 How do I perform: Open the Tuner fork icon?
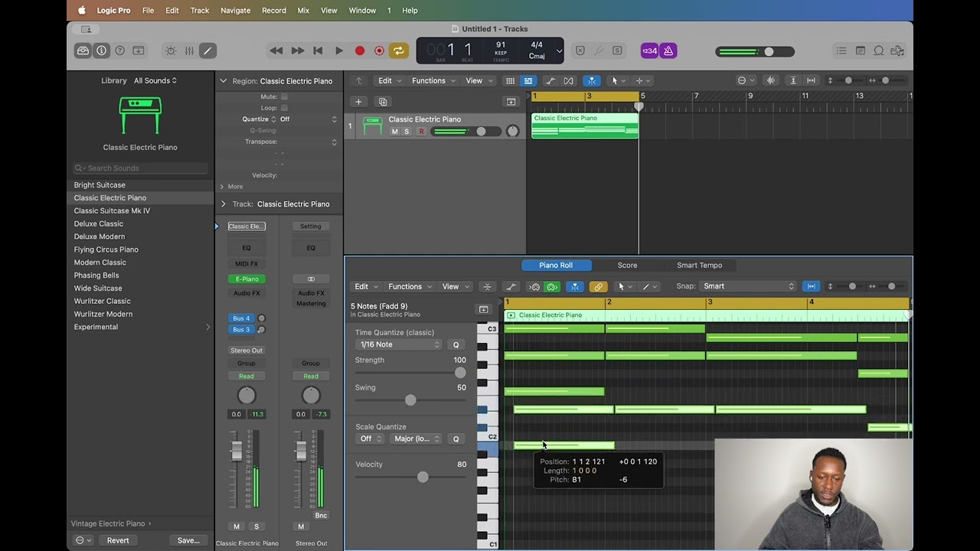[599, 51]
